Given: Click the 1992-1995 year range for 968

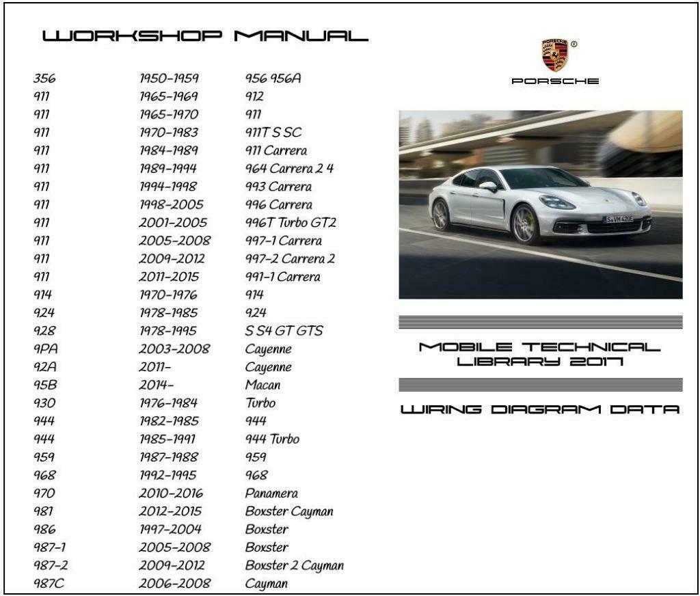Looking at the screenshot, I should tap(168, 475).
